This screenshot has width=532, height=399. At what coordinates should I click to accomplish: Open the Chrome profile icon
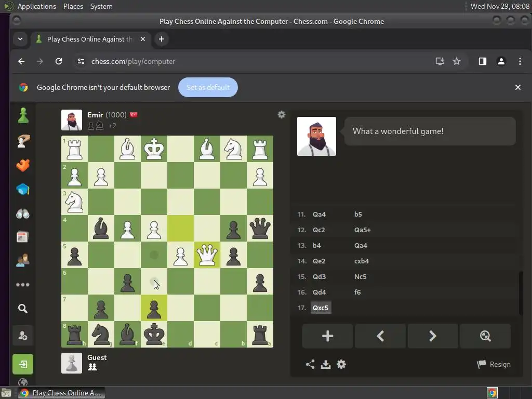[501, 61]
